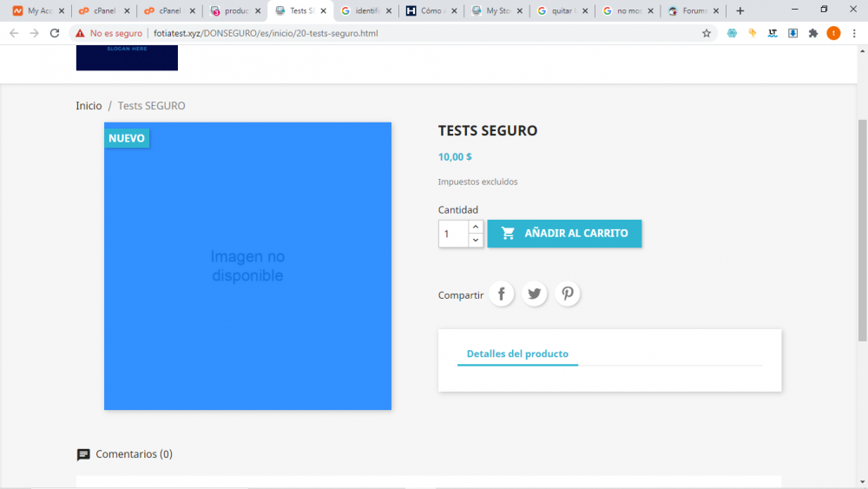This screenshot has width=868, height=489.
Task: Close the Forums tab
Action: (716, 10)
